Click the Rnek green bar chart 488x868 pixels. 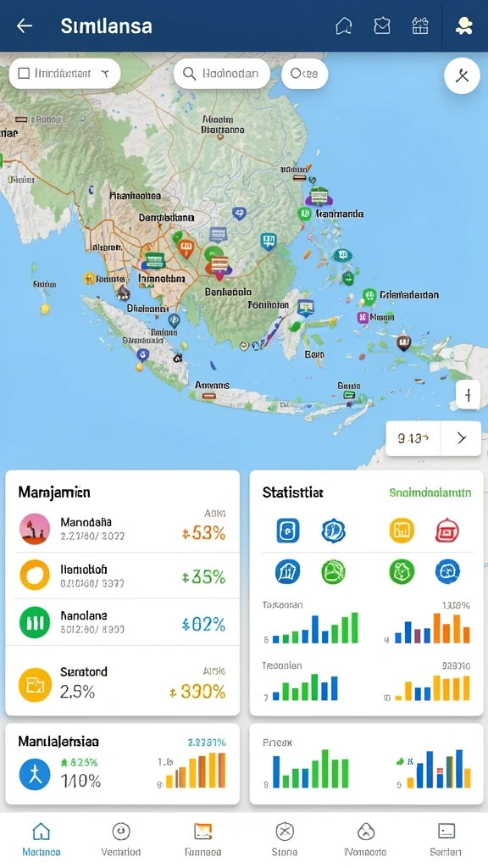click(x=310, y=769)
